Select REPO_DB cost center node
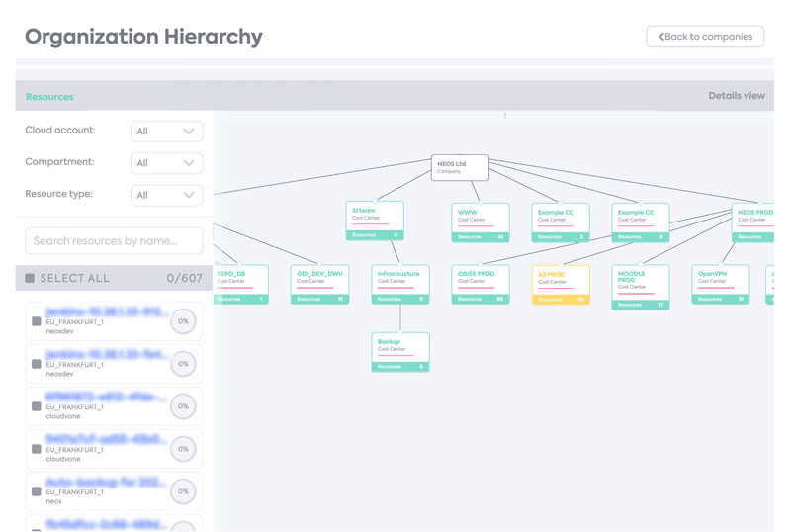The width and height of the screenshot is (791, 532). [241, 284]
